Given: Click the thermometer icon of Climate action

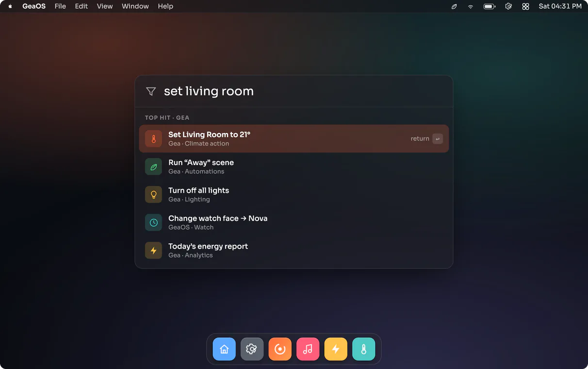Looking at the screenshot, I should tap(153, 139).
